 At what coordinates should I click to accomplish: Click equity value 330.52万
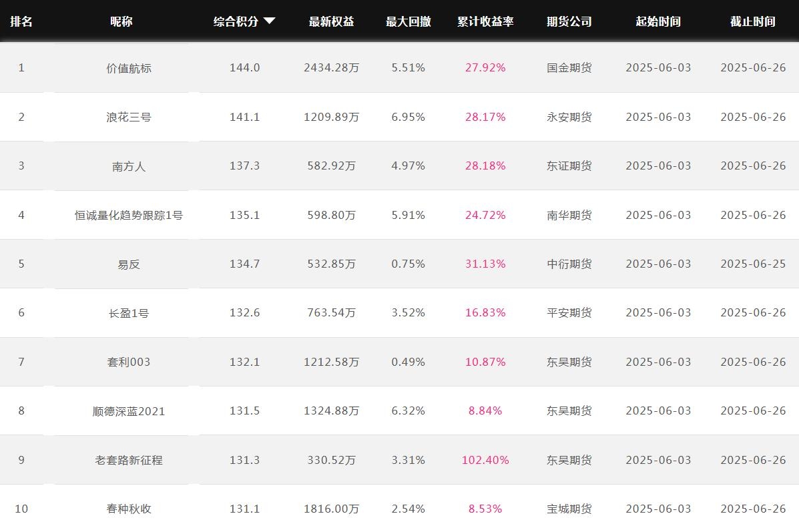click(x=331, y=460)
